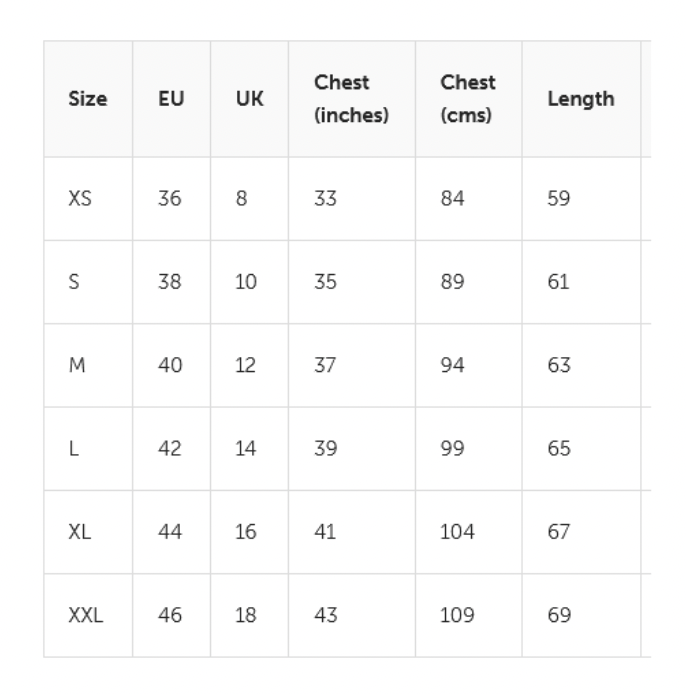Click chest cms value 104
686x694 pixels.
pyautogui.click(x=457, y=532)
